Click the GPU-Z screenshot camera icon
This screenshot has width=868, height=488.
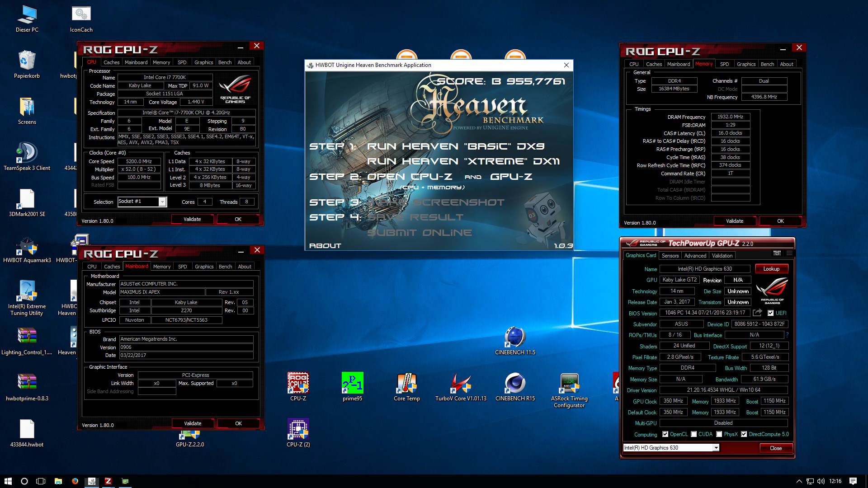pyautogui.click(x=777, y=253)
